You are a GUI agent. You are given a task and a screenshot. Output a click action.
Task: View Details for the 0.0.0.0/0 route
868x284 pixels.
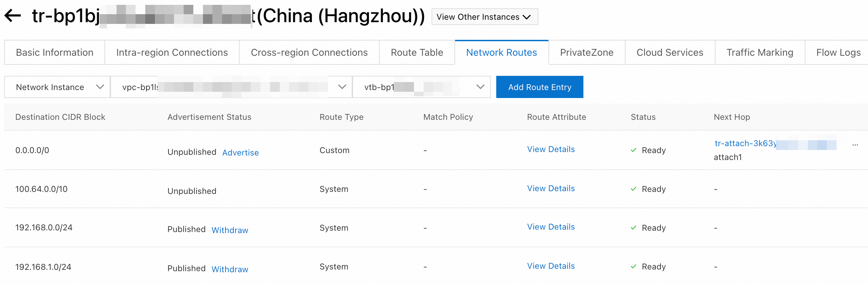551,149
